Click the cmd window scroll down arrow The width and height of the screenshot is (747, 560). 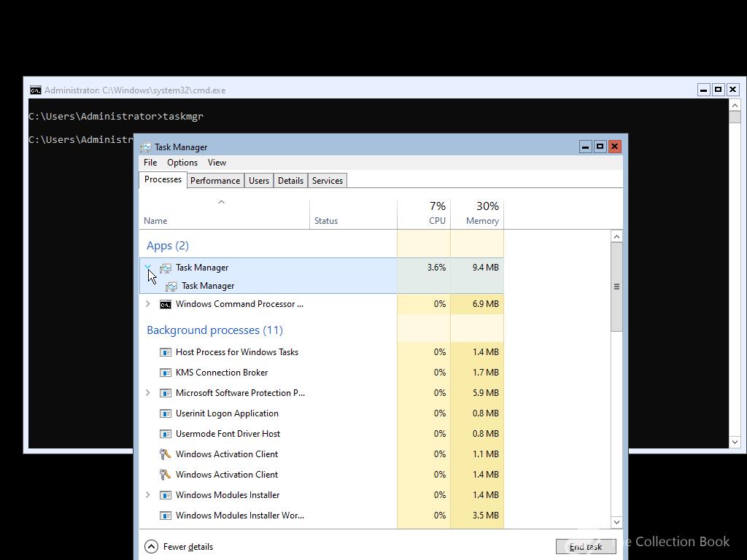click(x=735, y=443)
